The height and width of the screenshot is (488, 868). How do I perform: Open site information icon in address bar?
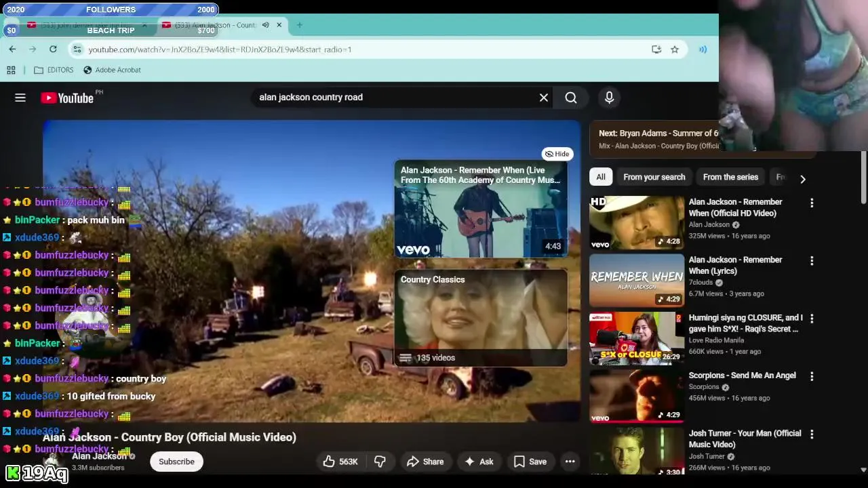pos(77,49)
